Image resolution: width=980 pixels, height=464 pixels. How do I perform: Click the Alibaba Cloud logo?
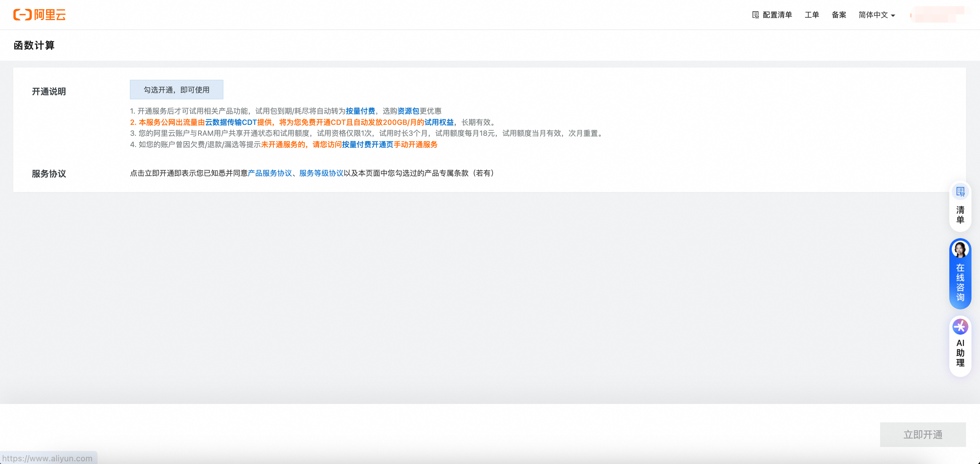click(40, 15)
